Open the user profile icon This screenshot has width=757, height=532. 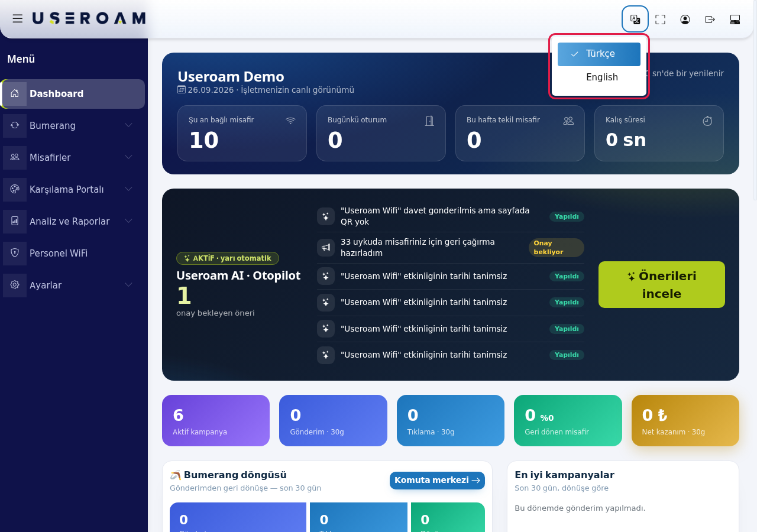685,20
